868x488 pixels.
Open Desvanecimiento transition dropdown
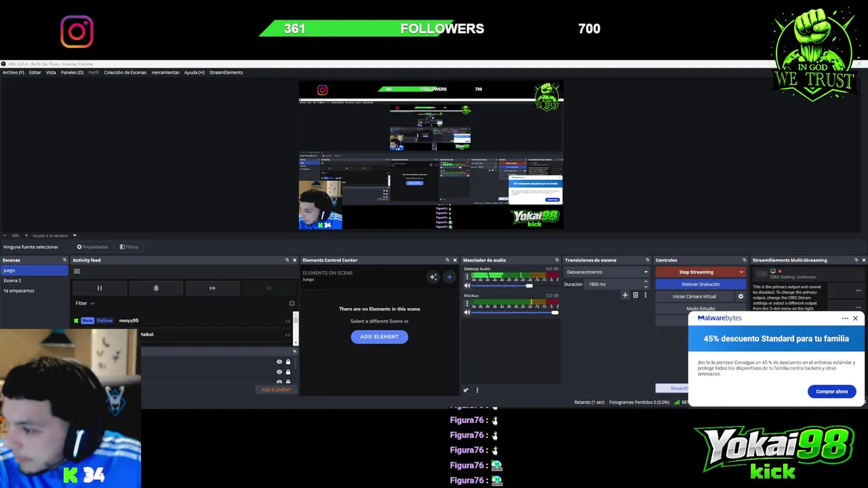coord(607,272)
